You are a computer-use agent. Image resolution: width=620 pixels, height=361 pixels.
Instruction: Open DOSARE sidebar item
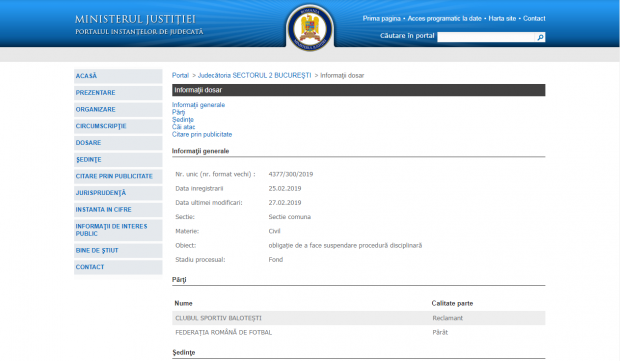(118, 143)
